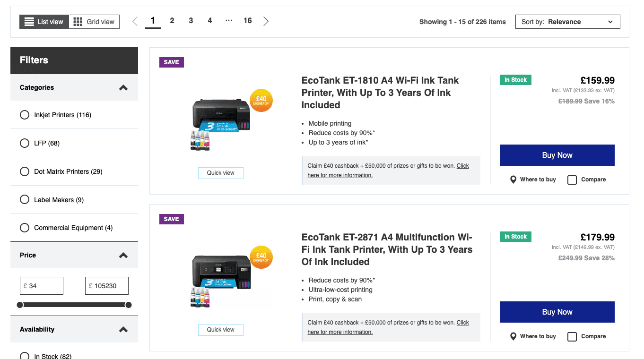Click 'Mobile printing' bullet text
This screenshot has height=359, width=644.
[330, 123]
